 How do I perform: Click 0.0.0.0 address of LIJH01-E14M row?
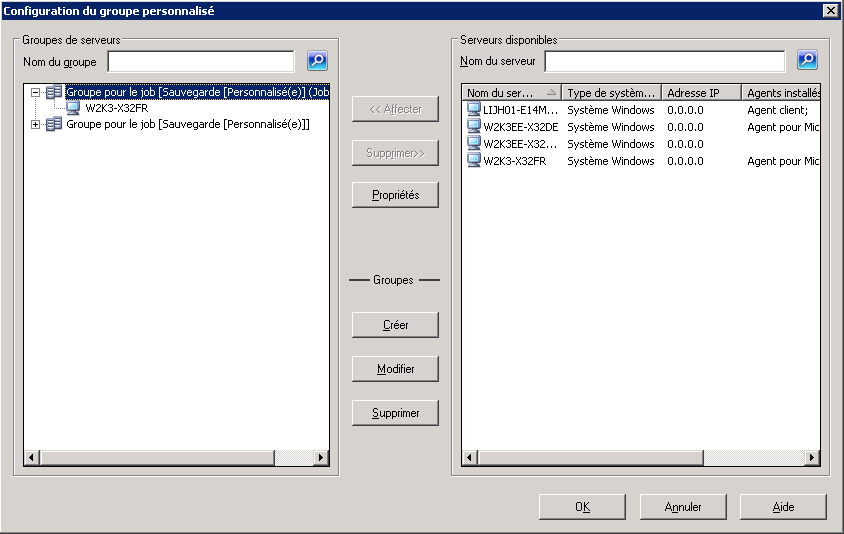pos(685,110)
